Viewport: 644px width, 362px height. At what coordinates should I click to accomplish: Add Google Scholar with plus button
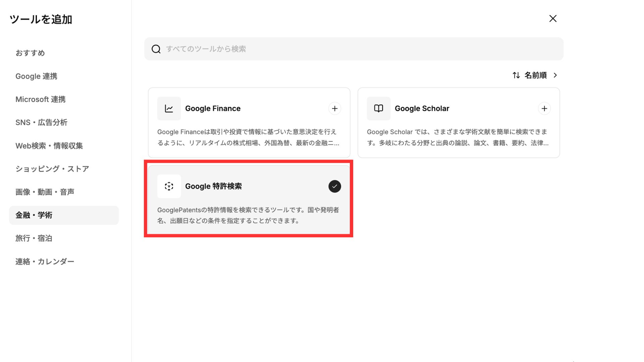[544, 109]
